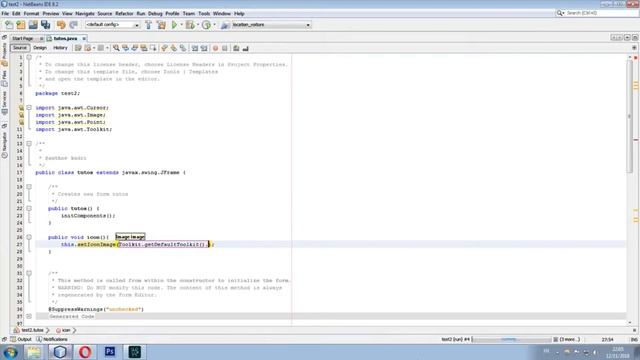
Task: Click the running task progress bar
Action: coord(511,339)
